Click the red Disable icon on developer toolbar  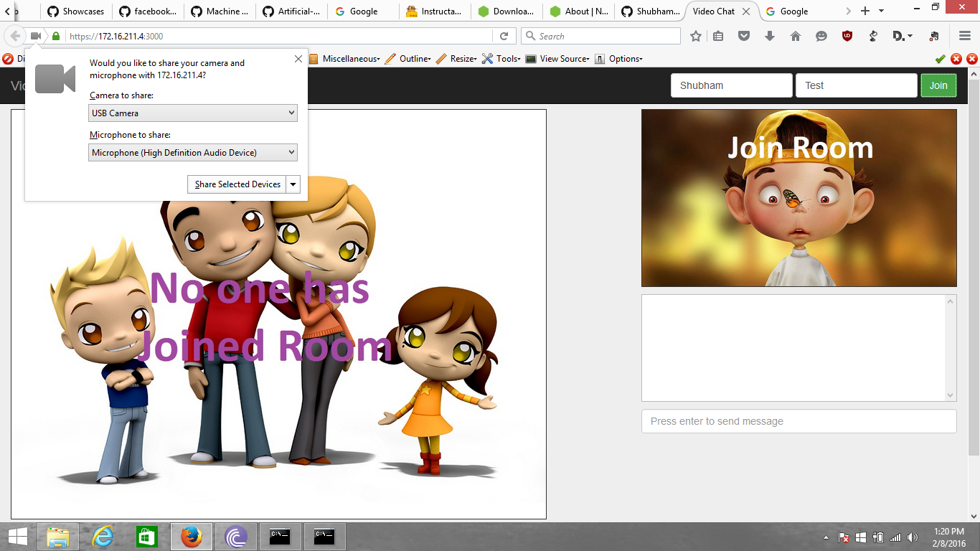pos(8,59)
